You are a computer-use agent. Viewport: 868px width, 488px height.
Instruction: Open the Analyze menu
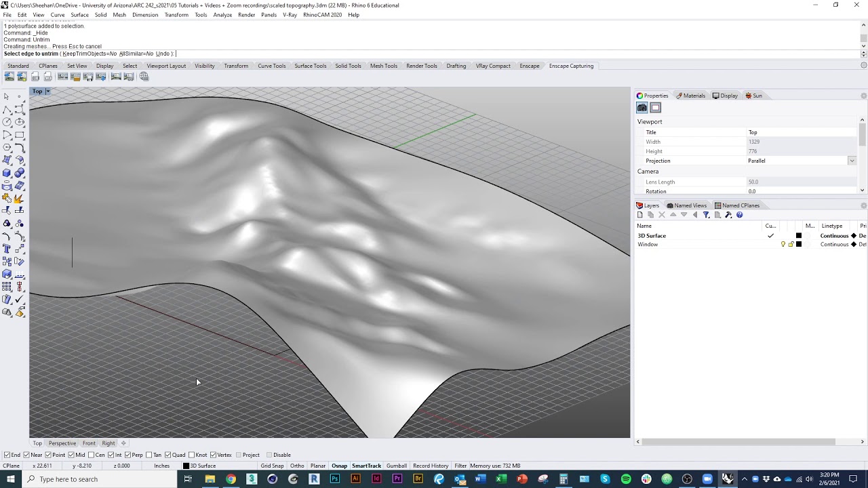222,15
